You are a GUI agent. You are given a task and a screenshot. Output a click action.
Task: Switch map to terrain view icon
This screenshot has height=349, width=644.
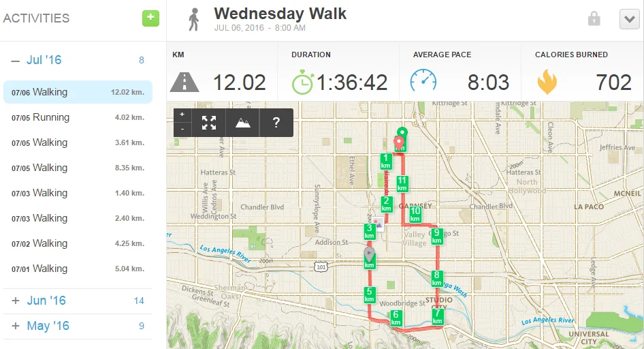(242, 123)
